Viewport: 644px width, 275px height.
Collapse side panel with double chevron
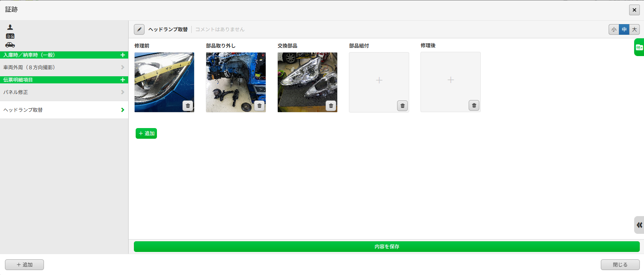pyautogui.click(x=639, y=225)
